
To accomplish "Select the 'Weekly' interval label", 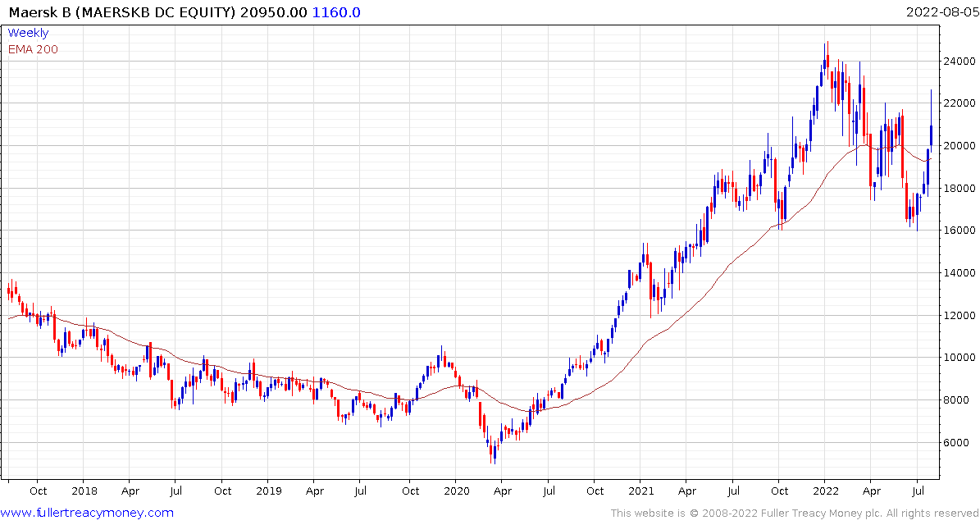I will (x=28, y=33).
